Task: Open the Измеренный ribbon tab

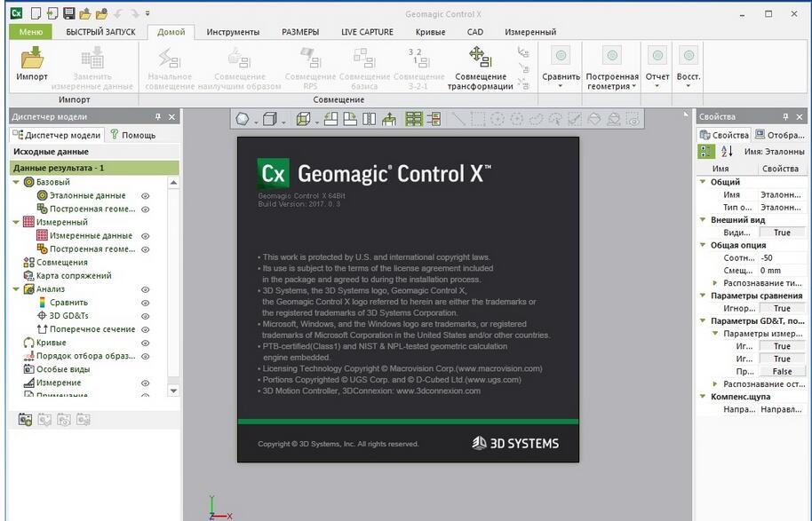Action: pyautogui.click(x=530, y=32)
